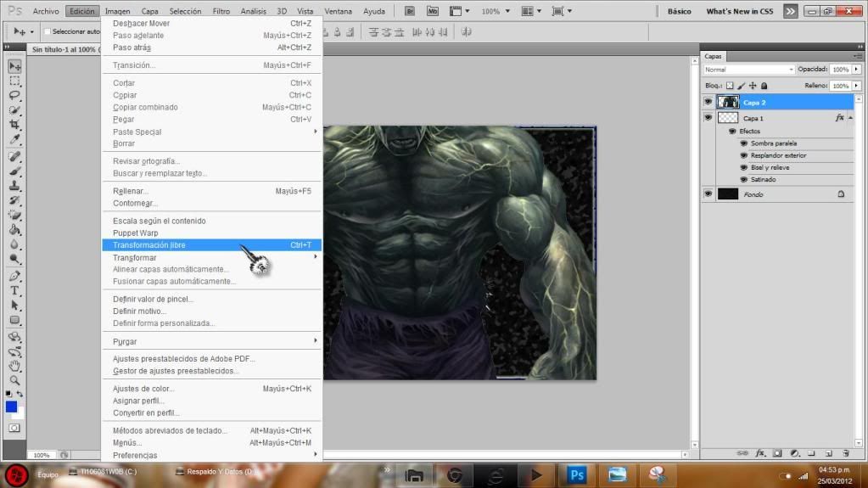
Task: Hide the Capa 2 layer
Action: 708,102
